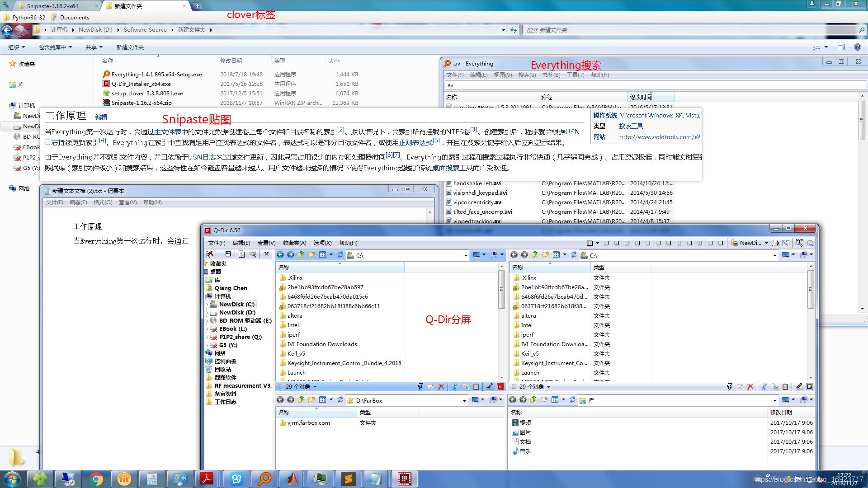Viewport: 868px width, 488px height.
Task: Sort Everything results by 修改时间 column
Action: click(x=651, y=97)
